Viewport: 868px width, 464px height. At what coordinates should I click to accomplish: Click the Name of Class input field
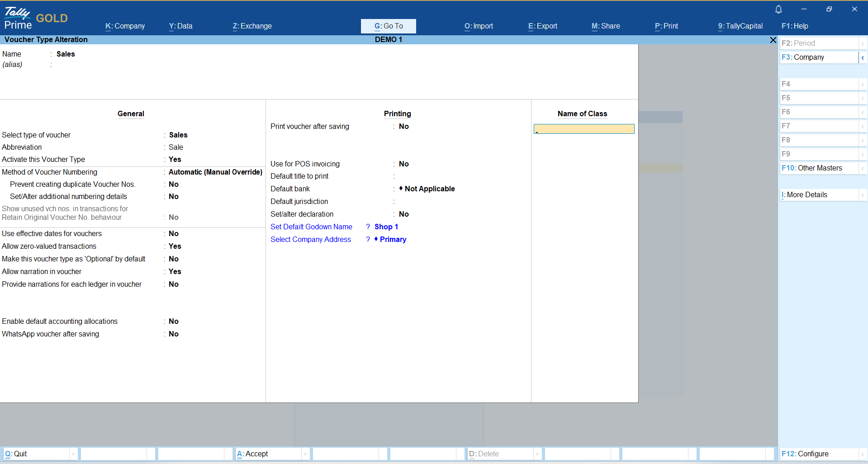(584, 129)
